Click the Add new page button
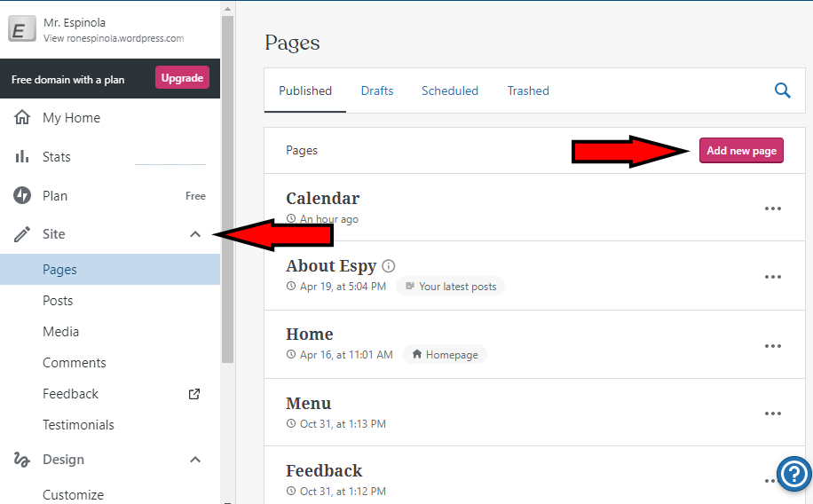The image size is (813, 504). (741, 151)
